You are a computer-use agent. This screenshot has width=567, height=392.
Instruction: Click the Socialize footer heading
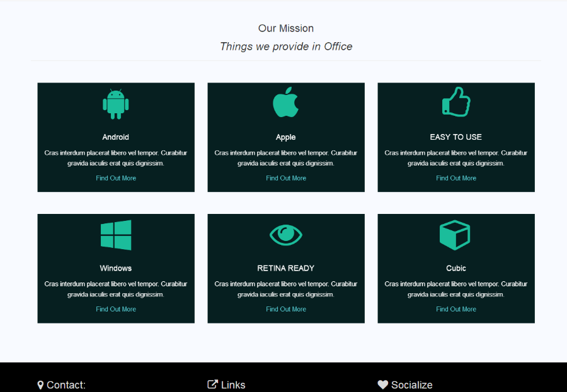click(412, 385)
